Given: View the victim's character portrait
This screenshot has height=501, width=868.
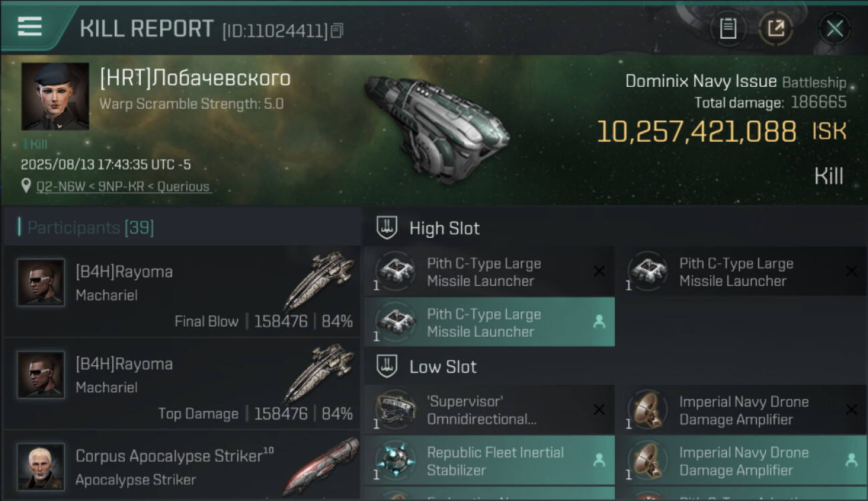Looking at the screenshot, I should 55,96.
